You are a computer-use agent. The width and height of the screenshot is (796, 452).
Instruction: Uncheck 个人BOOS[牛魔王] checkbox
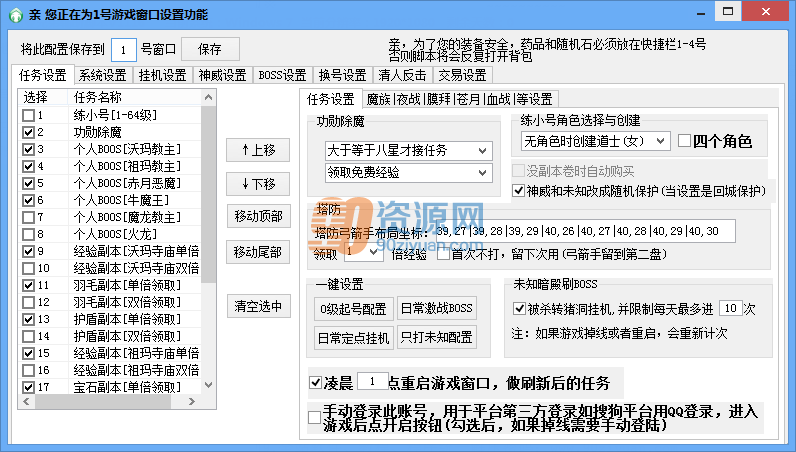[x=28, y=200]
